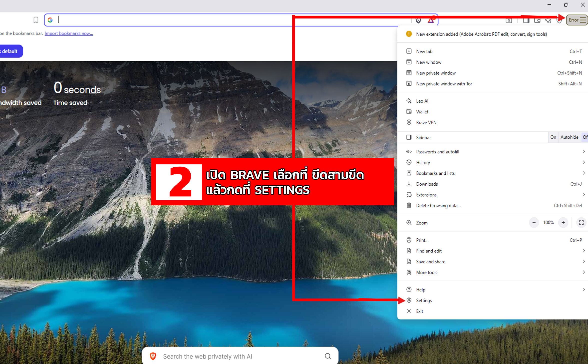Select New private window menu item
Screen dimensions: 588x364
tap(493, 73)
